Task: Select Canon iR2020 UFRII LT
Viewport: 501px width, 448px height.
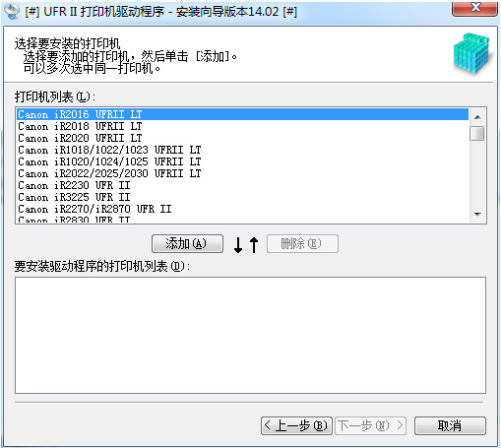Action: (x=242, y=138)
